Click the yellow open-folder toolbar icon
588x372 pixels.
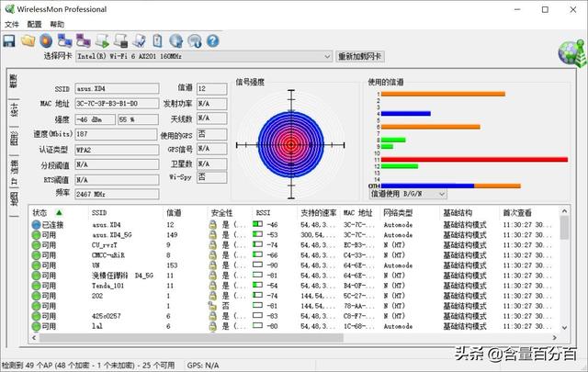(28, 40)
